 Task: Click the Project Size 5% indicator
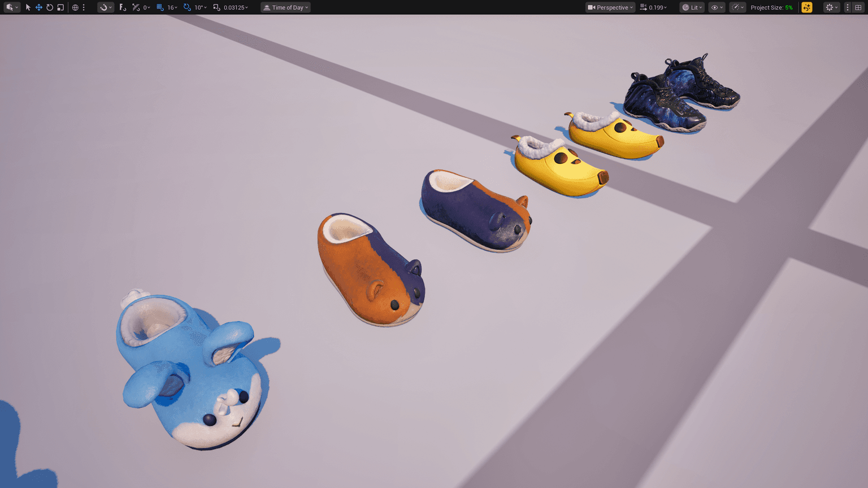click(771, 7)
